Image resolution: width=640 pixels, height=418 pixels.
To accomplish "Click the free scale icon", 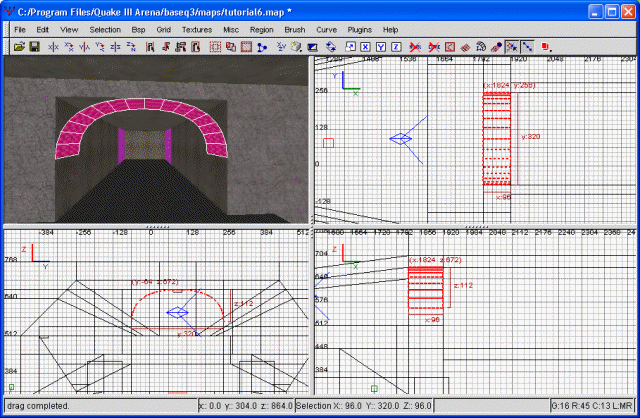I will coord(350,47).
